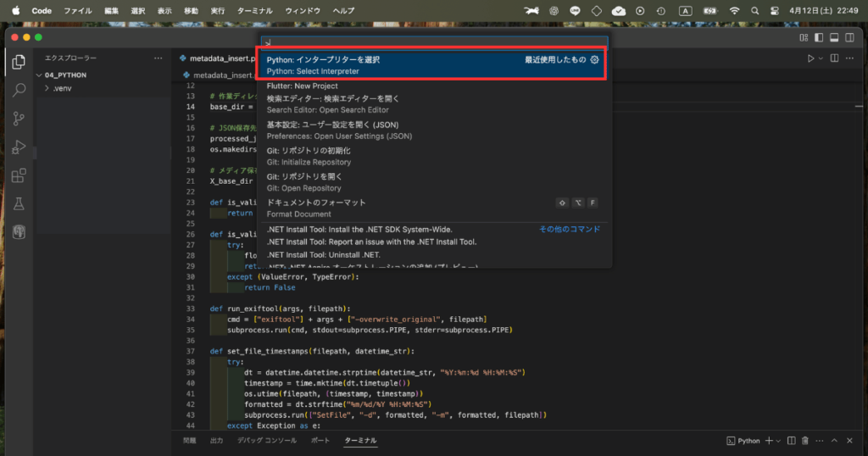Expand the .venv folder
Viewport: 868px width, 456px height.
pyautogui.click(x=62, y=88)
